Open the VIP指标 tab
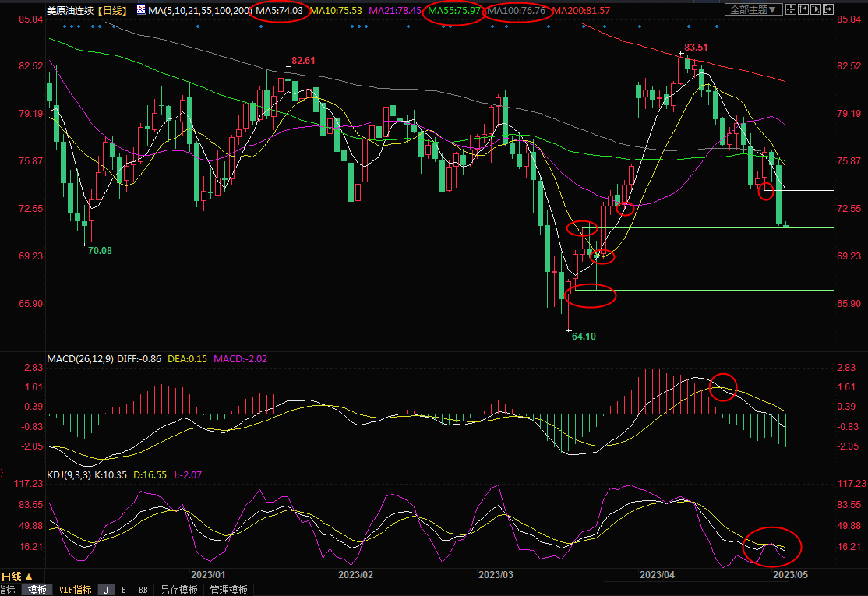Screen dimensions: 868x596 point(76,590)
